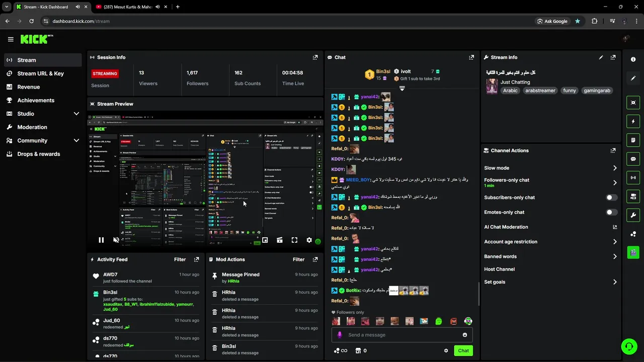Open the Moderation page
Screen dimensions: 644x362
coord(42,127)
